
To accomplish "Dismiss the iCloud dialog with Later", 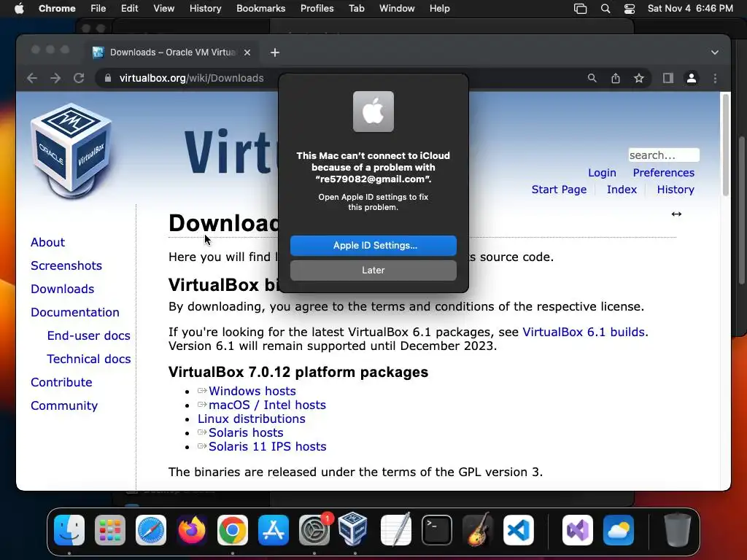I will pyautogui.click(x=373, y=270).
